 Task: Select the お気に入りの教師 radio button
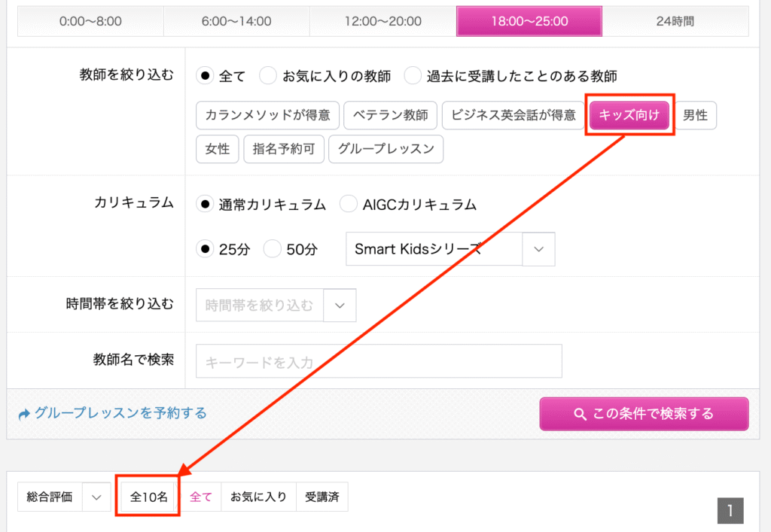pyautogui.click(x=269, y=76)
